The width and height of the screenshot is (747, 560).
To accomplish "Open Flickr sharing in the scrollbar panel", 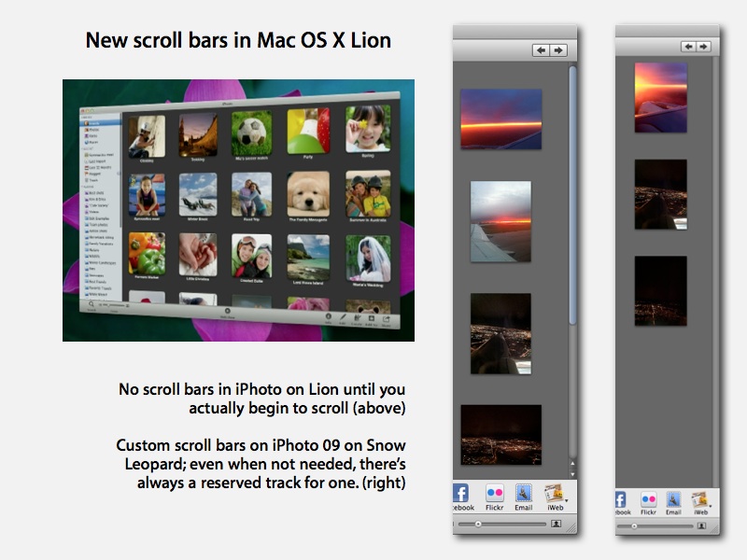I will [x=495, y=493].
